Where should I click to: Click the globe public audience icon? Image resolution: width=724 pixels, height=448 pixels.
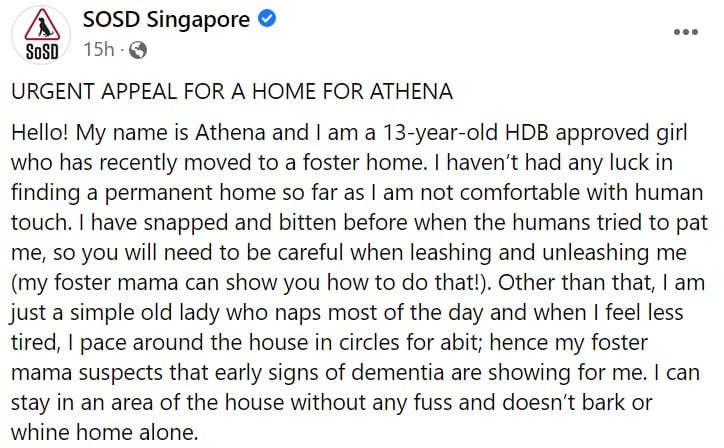point(138,48)
